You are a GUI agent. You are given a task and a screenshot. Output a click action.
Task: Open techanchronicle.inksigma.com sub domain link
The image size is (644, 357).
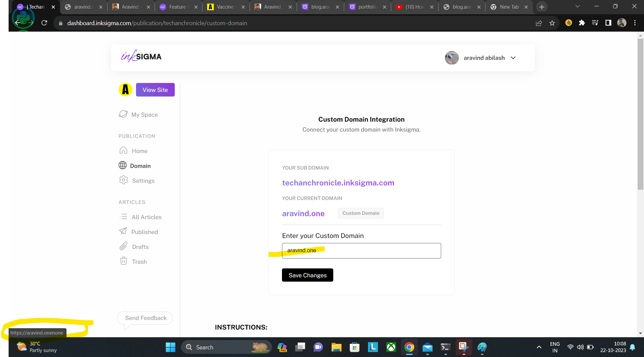pyautogui.click(x=338, y=183)
